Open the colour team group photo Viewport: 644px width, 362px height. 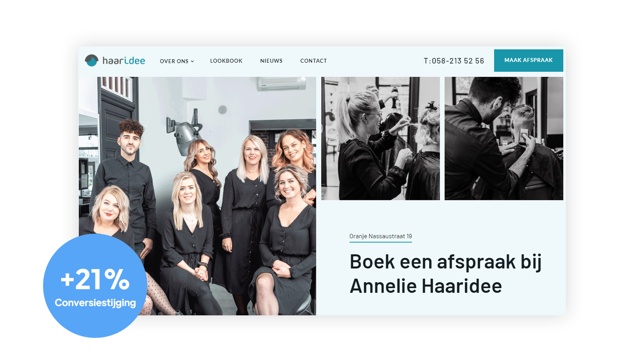[x=197, y=196]
